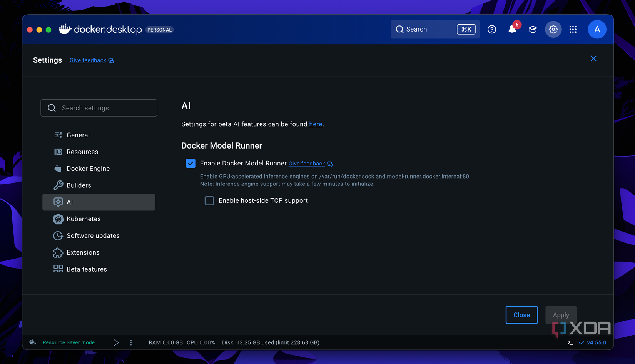635x364 pixels.
Task: Click the Close button in the settings footer
Action: coord(521,315)
